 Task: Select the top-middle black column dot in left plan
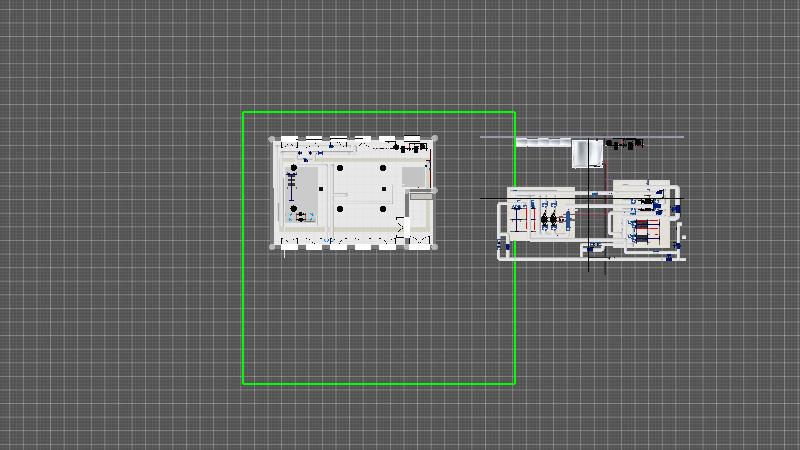[339, 168]
